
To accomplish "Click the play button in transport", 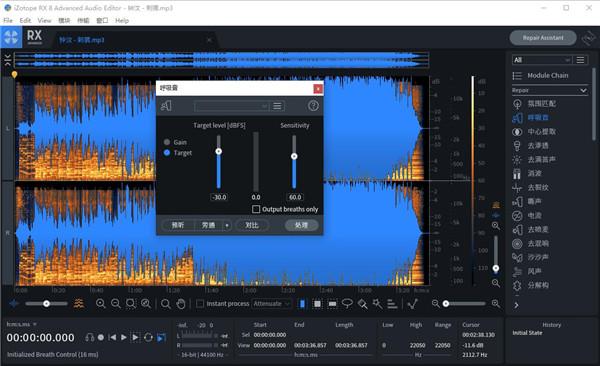I will [x=124, y=337].
